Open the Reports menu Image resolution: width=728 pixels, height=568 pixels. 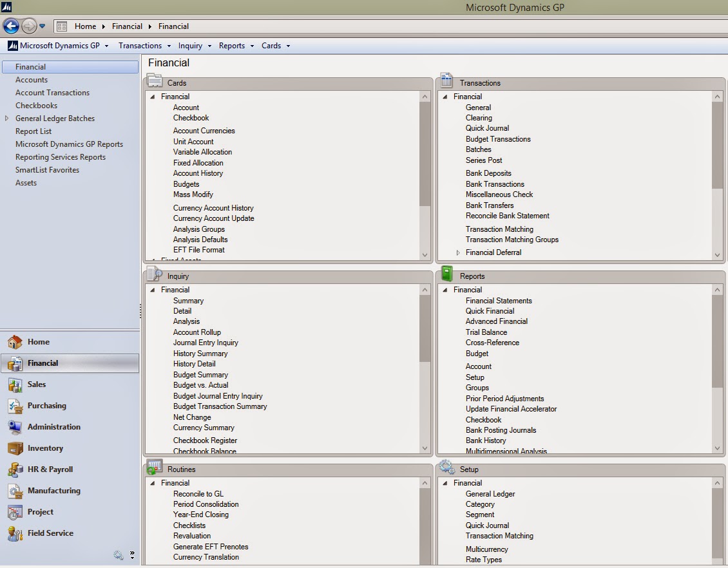[236, 46]
